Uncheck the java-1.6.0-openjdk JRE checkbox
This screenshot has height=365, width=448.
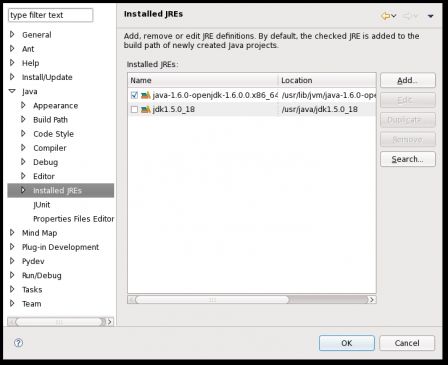coord(134,95)
